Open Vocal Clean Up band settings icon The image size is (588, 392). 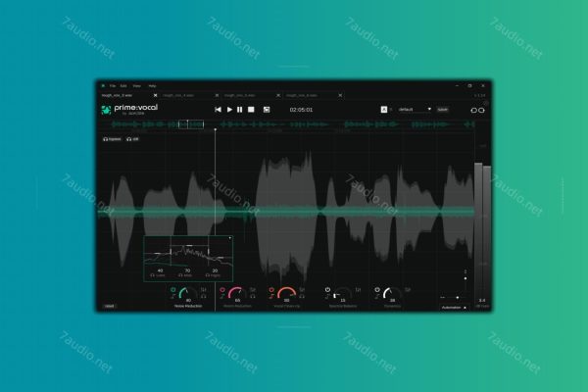pyautogui.click(x=302, y=290)
